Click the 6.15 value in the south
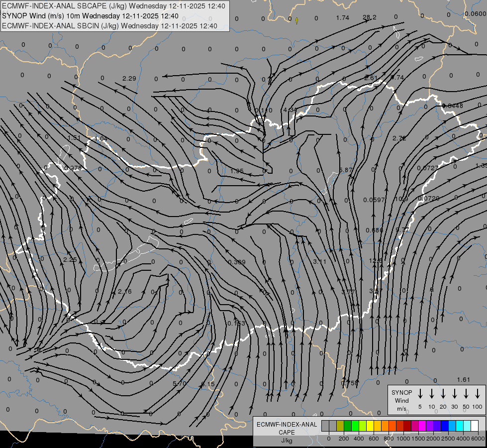The height and width of the screenshot is (448, 487). (208, 384)
